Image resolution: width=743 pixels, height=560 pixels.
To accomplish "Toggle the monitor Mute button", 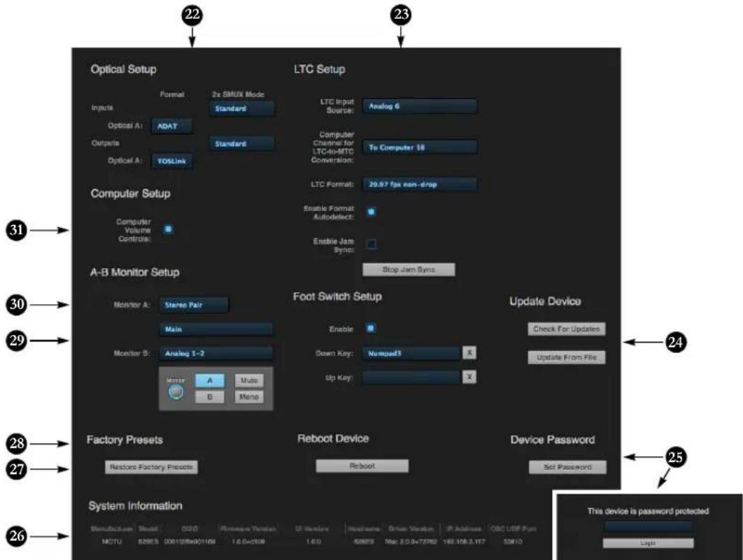I will pos(249,380).
